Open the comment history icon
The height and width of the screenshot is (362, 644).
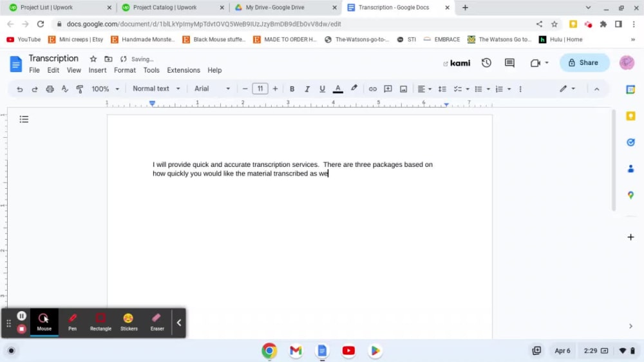click(509, 63)
